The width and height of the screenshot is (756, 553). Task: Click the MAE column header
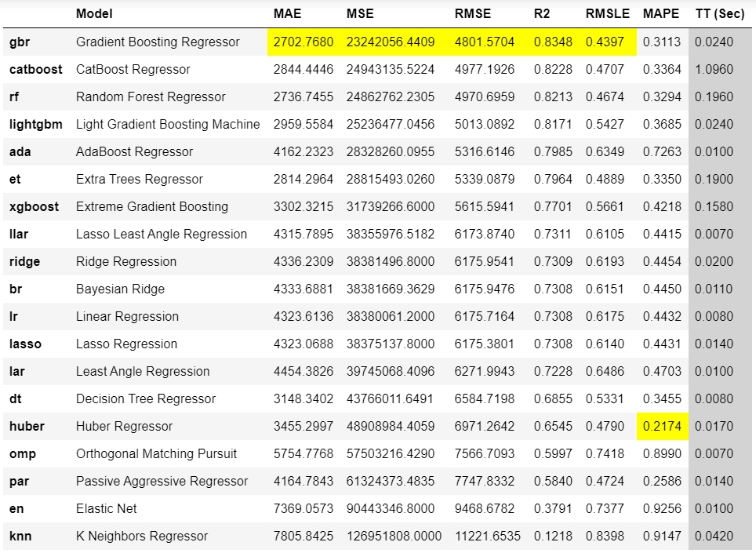pos(287,14)
